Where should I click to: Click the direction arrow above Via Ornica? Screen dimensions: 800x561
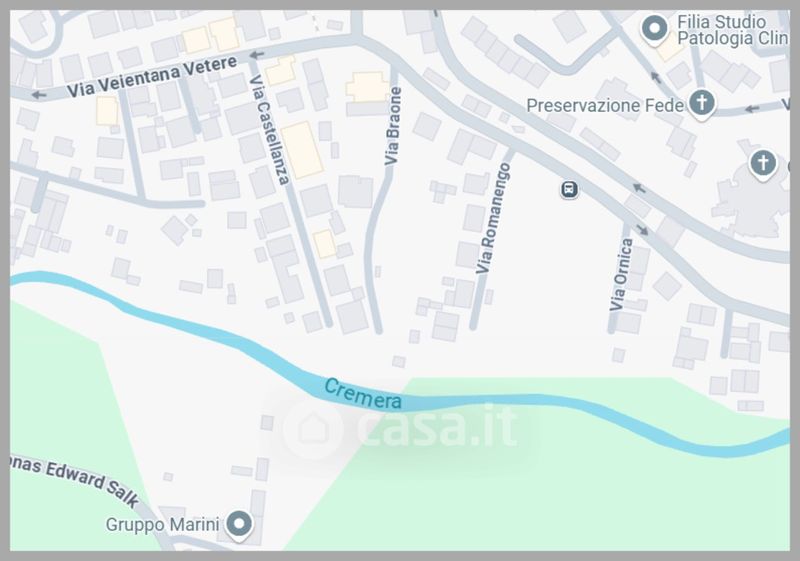click(x=642, y=230)
